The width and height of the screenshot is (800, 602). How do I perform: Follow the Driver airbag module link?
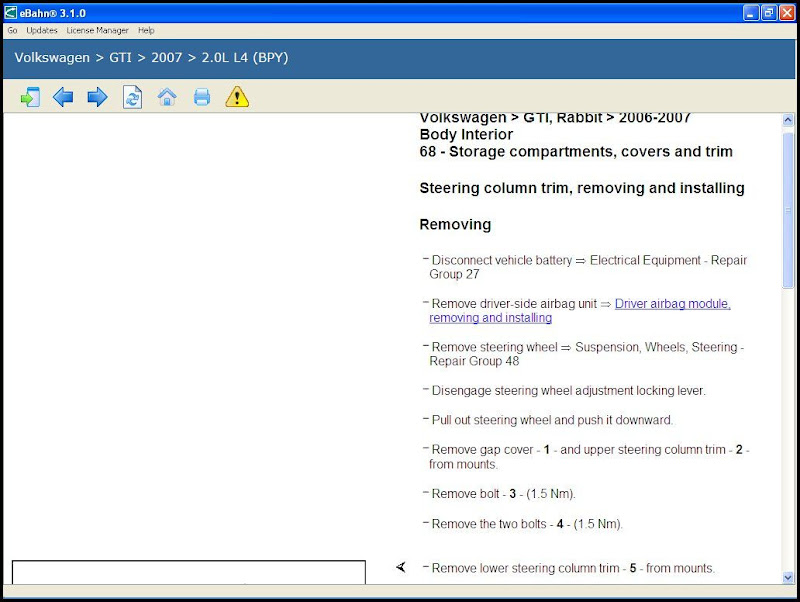580,311
